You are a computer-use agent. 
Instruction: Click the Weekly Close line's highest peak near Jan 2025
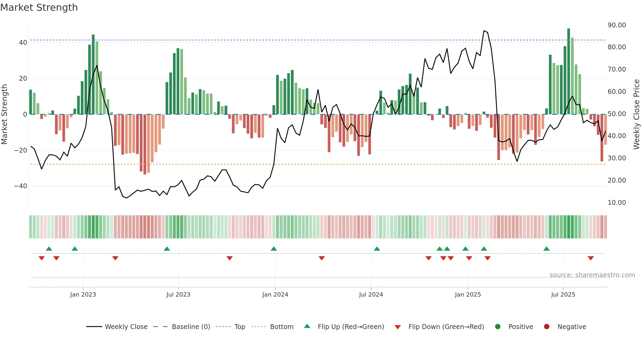click(484, 31)
